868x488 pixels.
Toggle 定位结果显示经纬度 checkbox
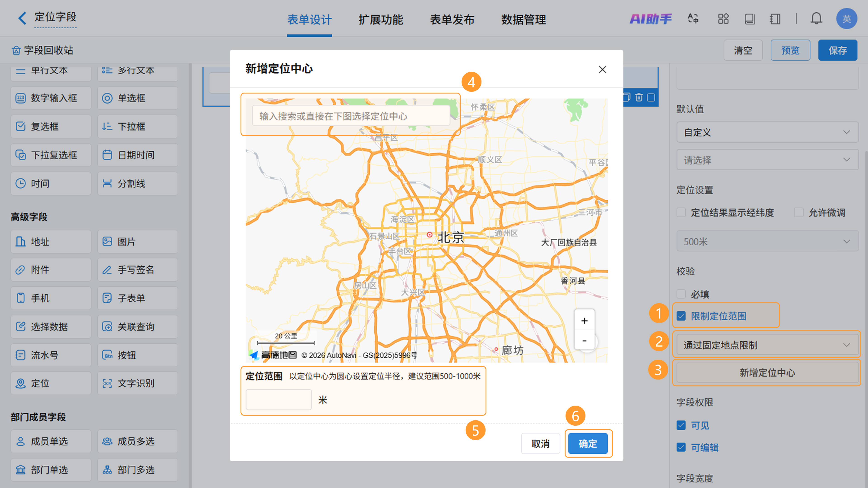(x=681, y=213)
